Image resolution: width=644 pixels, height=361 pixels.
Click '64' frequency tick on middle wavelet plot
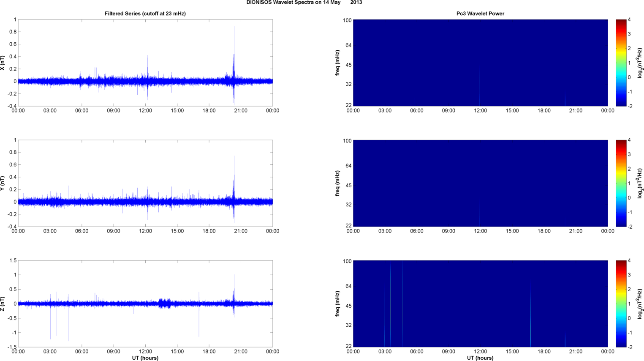349,166
